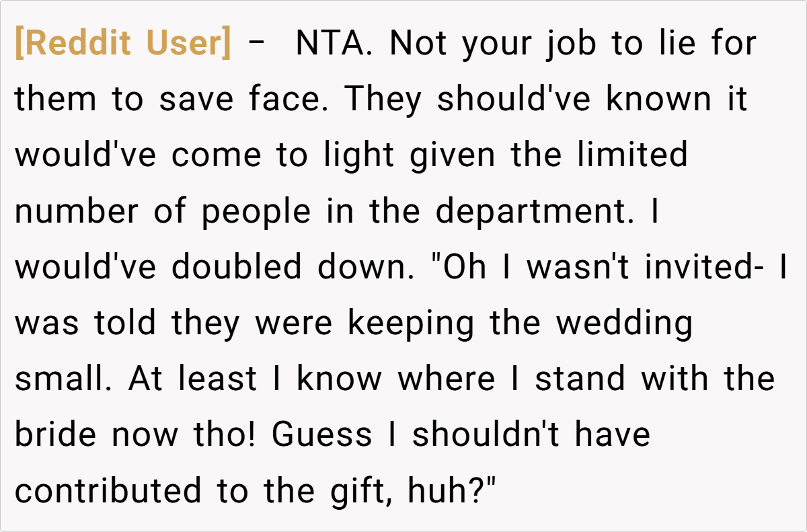Click the word "limited" in the comment
807x532 pixels.
pos(632,155)
